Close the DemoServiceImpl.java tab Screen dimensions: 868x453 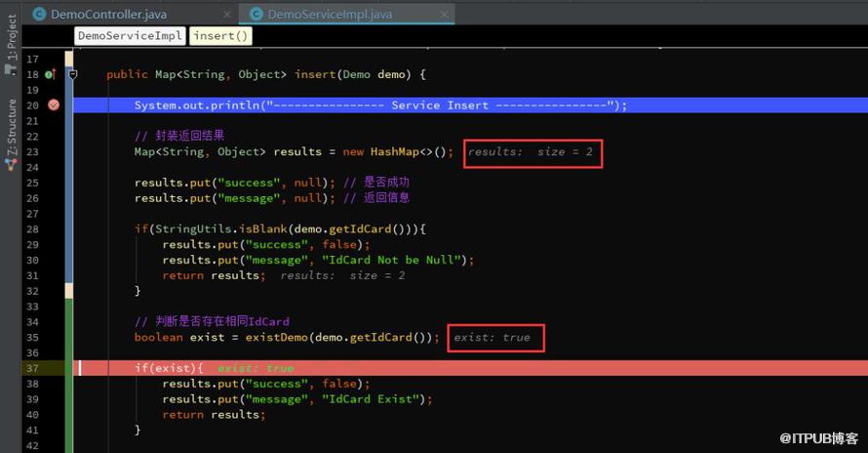(444, 15)
